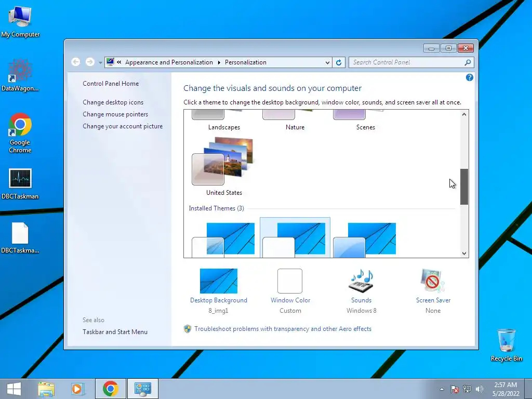Select the first installed theme thumbnail
532x399 pixels.
coord(223,240)
